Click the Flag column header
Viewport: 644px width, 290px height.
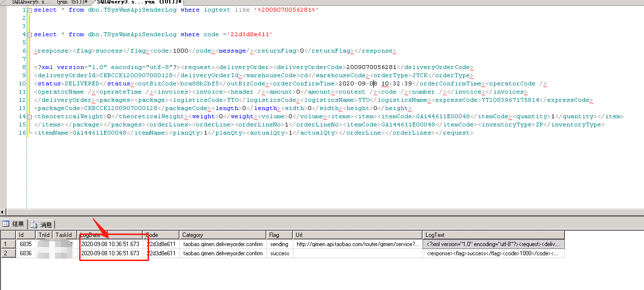pyautogui.click(x=279, y=235)
